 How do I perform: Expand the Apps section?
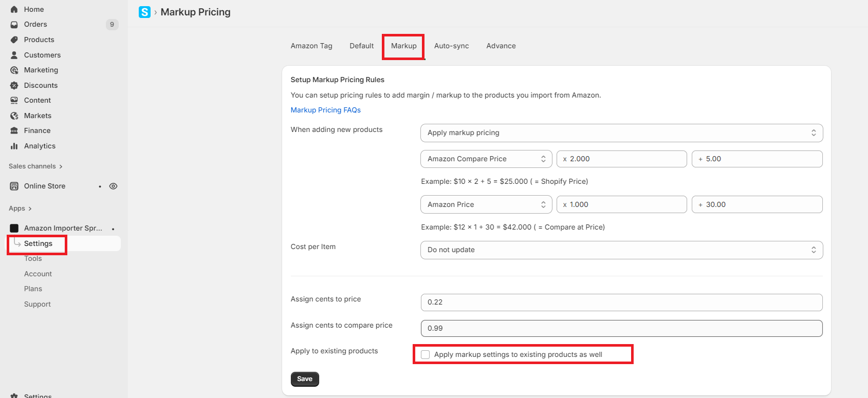click(20, 209)
